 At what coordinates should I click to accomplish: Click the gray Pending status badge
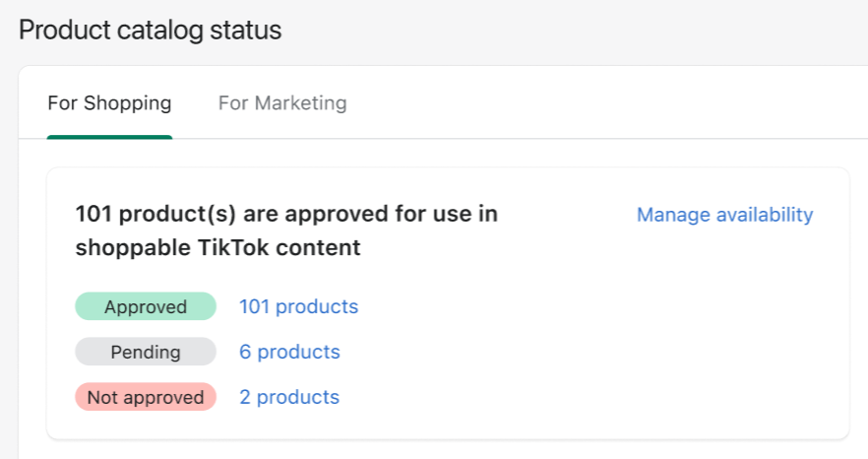146,352
